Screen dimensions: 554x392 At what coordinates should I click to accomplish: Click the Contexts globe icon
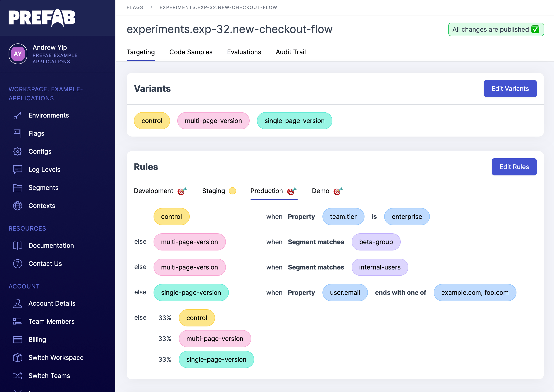tap(17, 206)
